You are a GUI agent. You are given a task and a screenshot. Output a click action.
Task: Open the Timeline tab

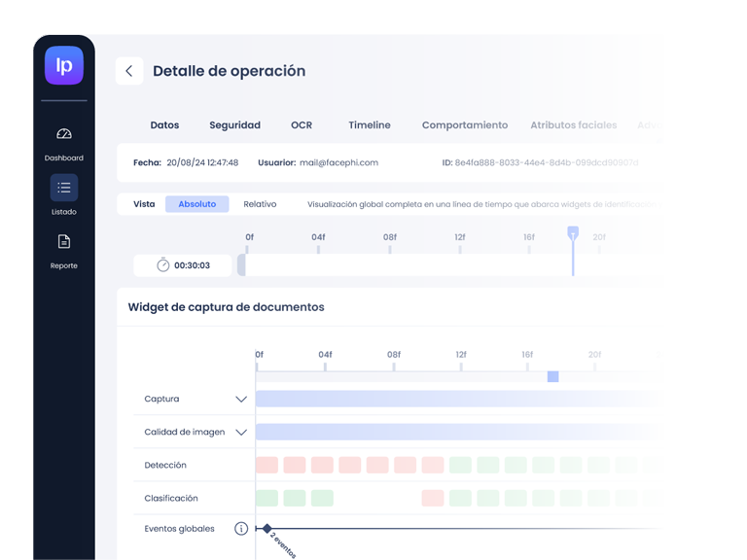(x=370, y=124)
